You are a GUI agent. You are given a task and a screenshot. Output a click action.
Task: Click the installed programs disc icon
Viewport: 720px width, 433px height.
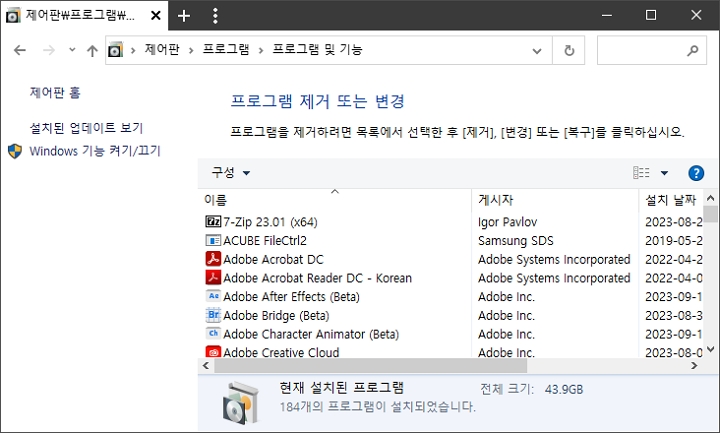tap(240, 403)
